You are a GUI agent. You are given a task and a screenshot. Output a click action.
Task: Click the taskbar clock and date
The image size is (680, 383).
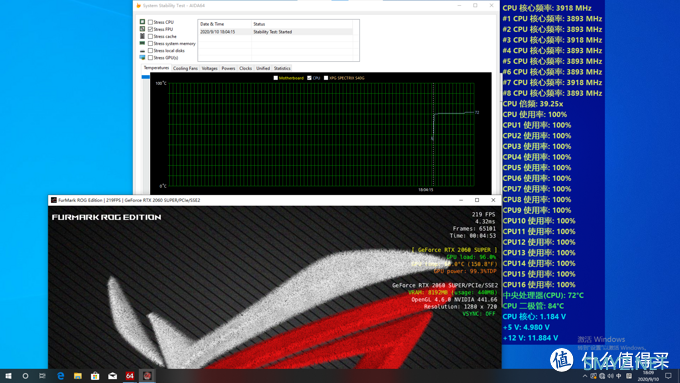tap(648, 376)
